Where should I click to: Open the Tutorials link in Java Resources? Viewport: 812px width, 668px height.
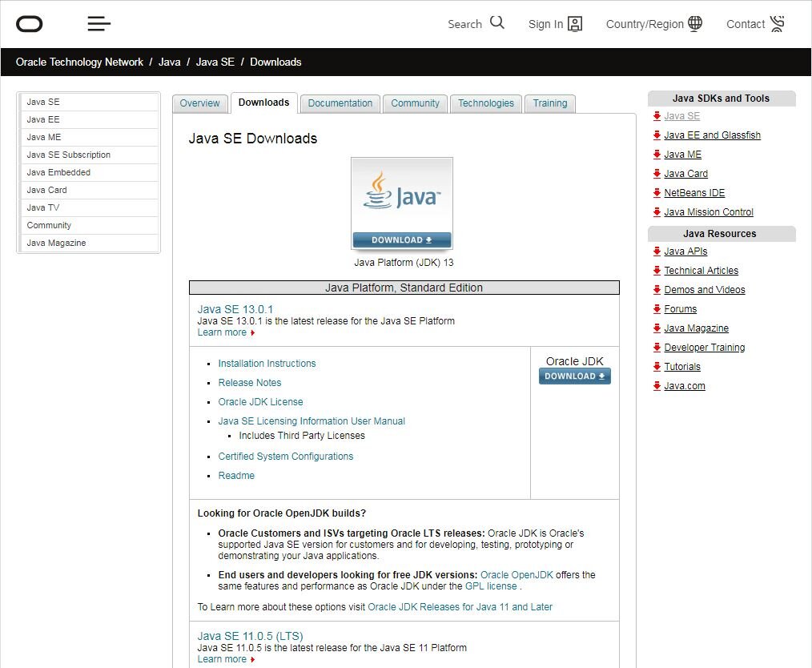click(682, 367)
